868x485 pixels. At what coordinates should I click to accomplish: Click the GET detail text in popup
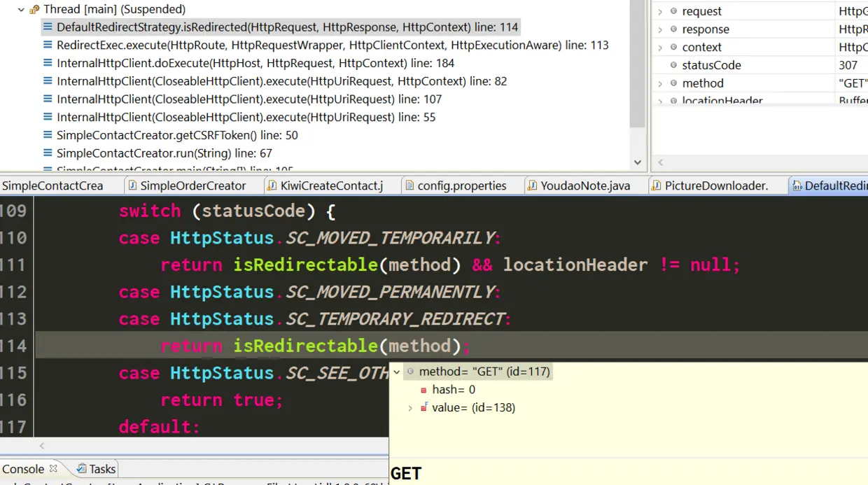click(x=406, y=474)
